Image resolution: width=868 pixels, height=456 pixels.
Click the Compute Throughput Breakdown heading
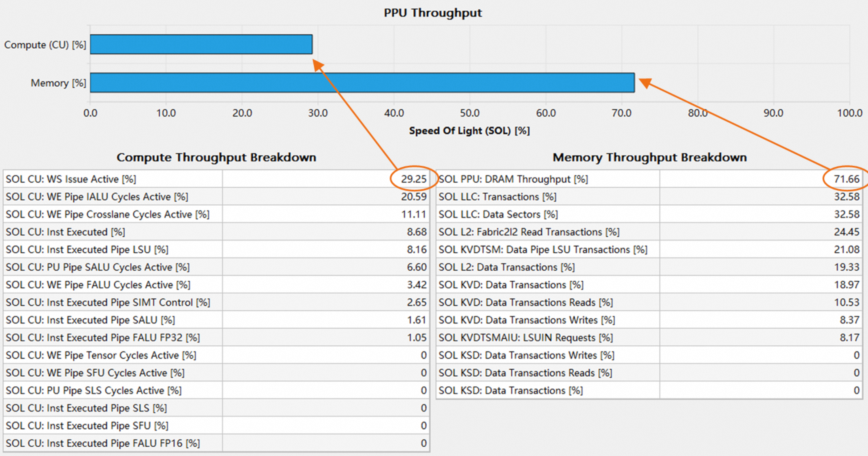(216, 157)
